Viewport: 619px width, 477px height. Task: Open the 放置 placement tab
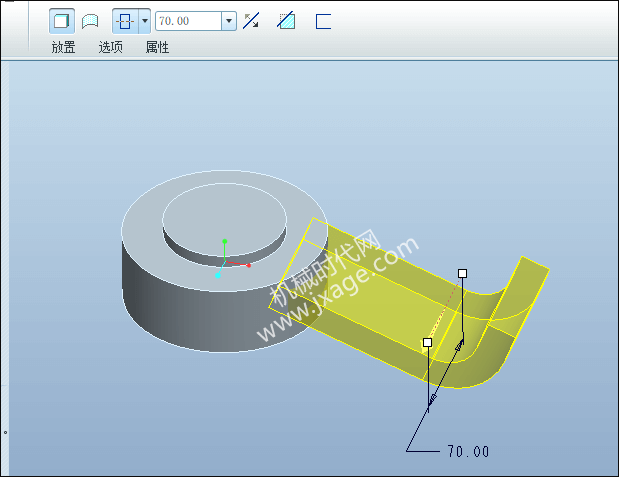[63, 47]
